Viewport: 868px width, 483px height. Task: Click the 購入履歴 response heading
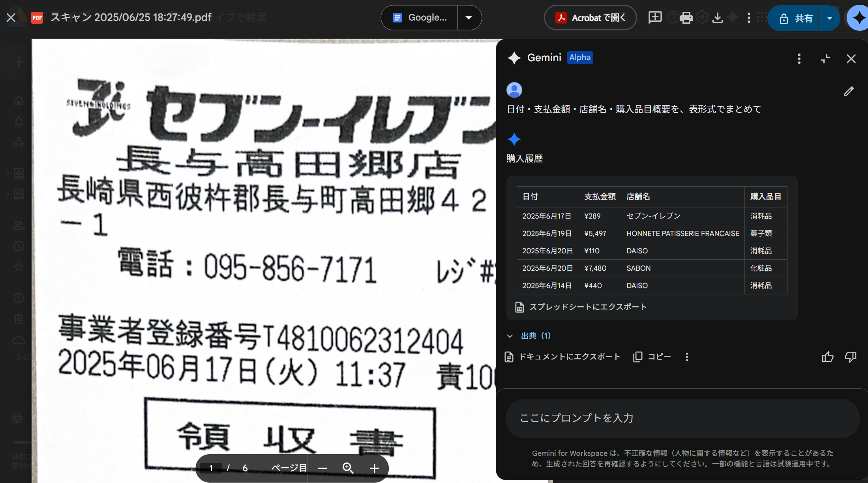point(525,159)
